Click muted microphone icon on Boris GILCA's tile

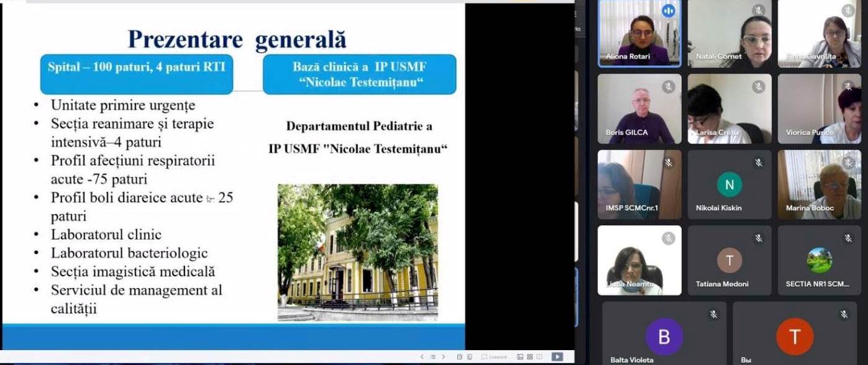pos(669,87)
